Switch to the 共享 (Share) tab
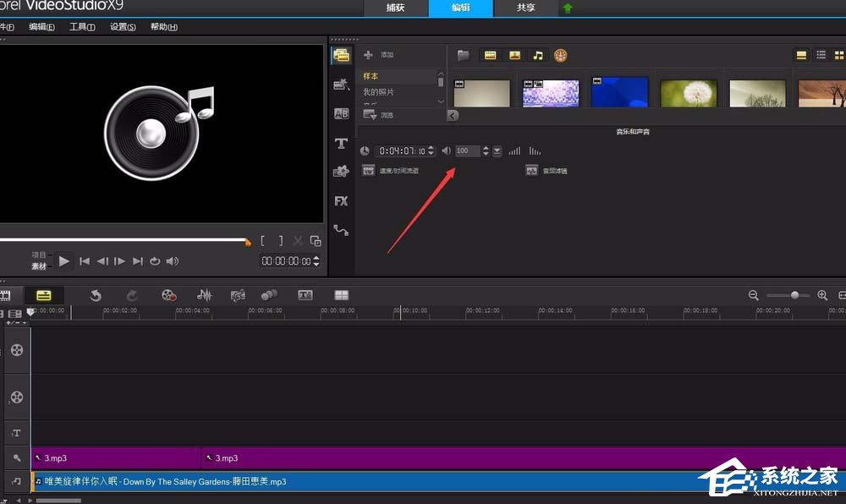Screen dimensions: 846x504 (525, 8)
